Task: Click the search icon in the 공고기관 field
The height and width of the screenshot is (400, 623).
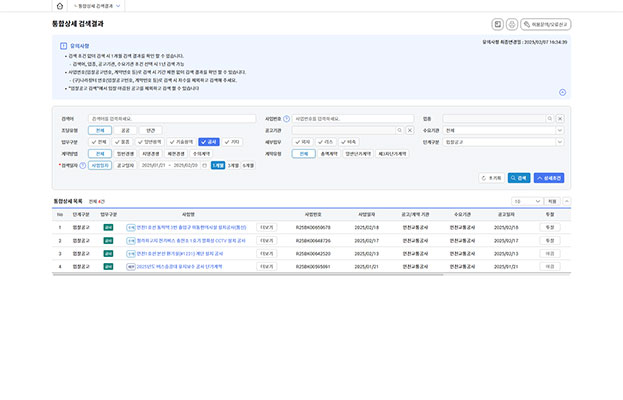Action: click(x=399, y=130)
